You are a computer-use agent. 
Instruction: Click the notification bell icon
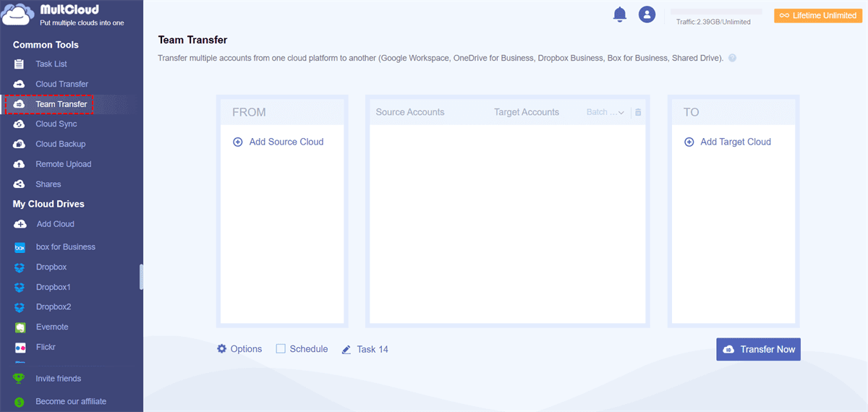point(619,14)
